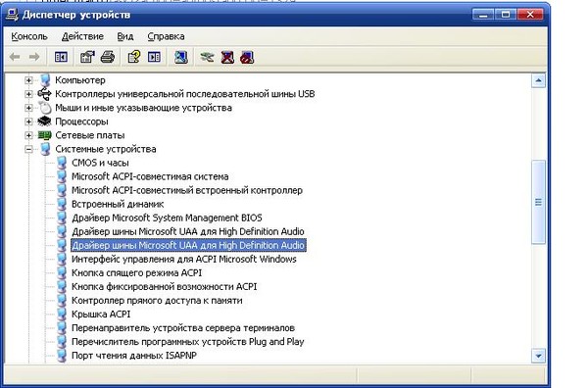Click the scrollbar up arrow
The image size is (588, 388).
(x=538, y=80)
